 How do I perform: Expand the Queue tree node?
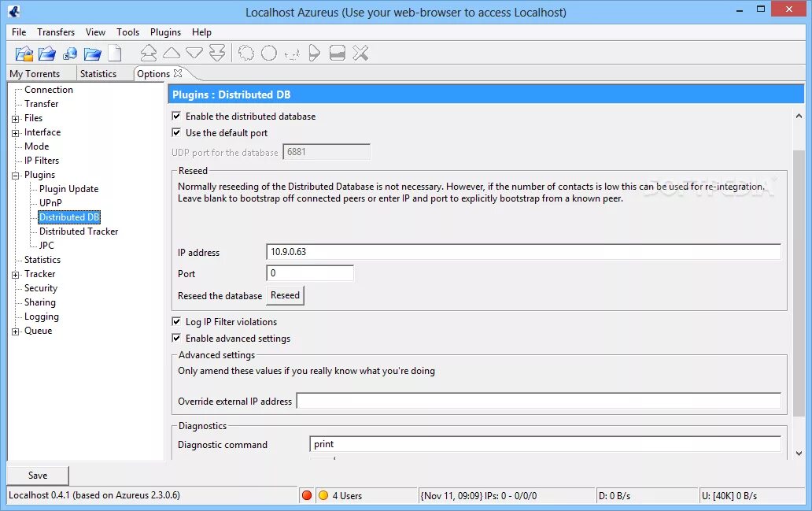[x=16, y=331]
